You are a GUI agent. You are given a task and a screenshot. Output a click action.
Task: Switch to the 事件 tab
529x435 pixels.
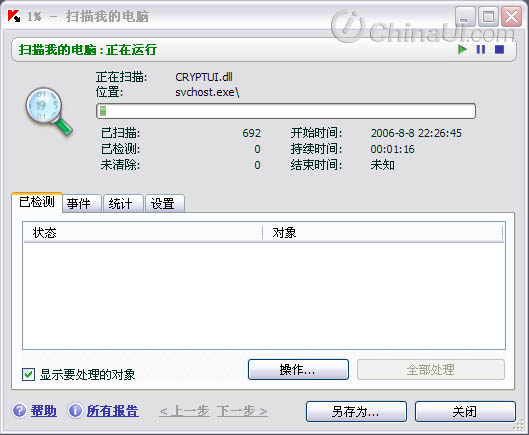click(81, 203)
